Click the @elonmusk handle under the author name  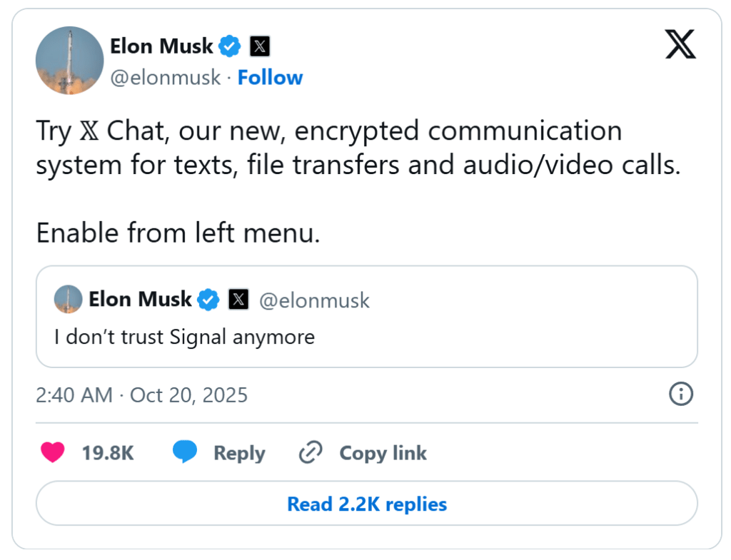pos(165,77)
